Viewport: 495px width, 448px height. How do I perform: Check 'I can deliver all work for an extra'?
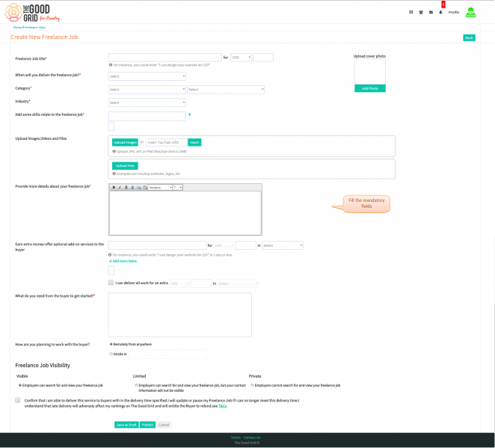coord(111,283)
